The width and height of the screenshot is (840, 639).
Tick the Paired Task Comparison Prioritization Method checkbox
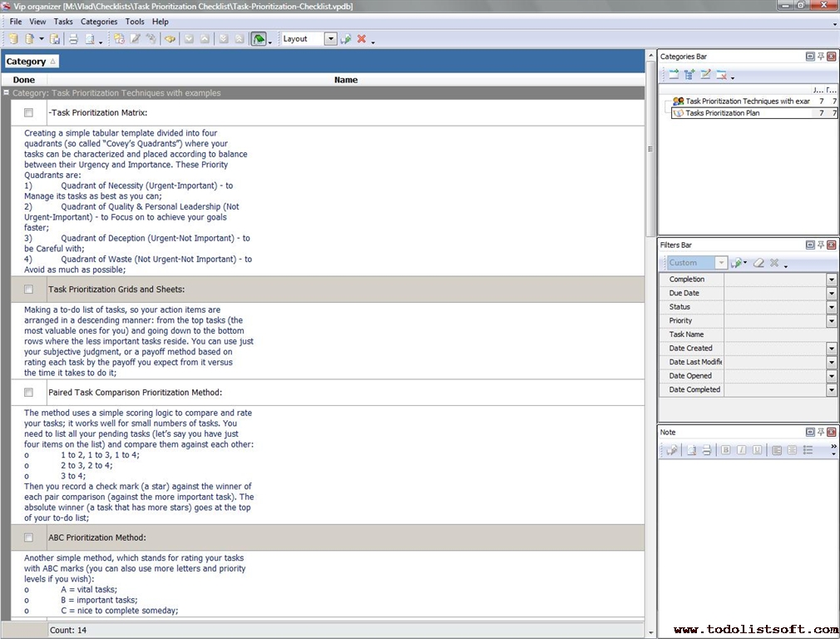[28, 392]
